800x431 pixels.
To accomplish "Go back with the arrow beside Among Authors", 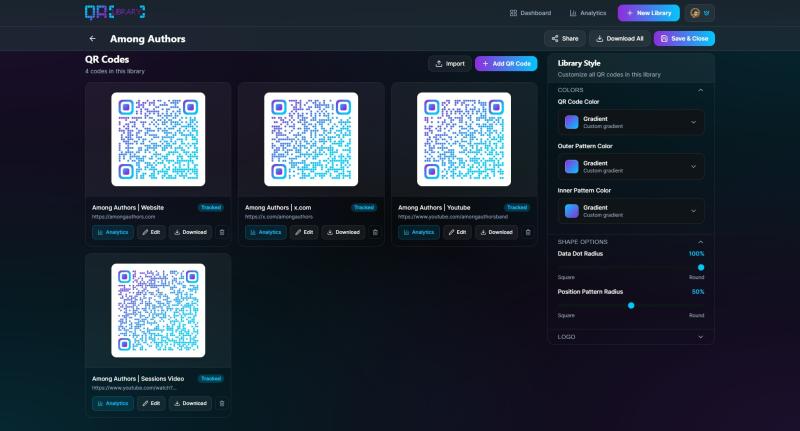I will tap(92, 38).
